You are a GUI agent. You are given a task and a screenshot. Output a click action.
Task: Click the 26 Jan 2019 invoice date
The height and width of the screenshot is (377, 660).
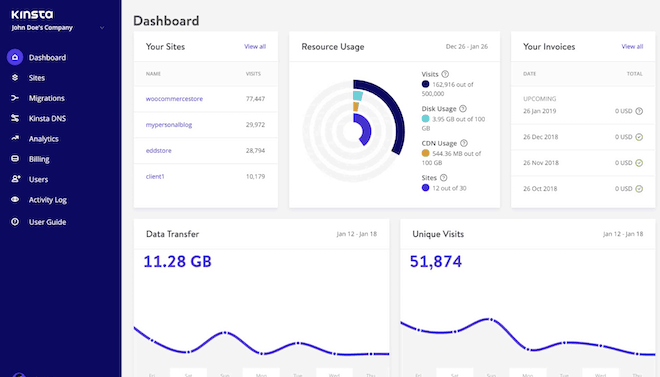pyautogui.click(x=540, y=111)
